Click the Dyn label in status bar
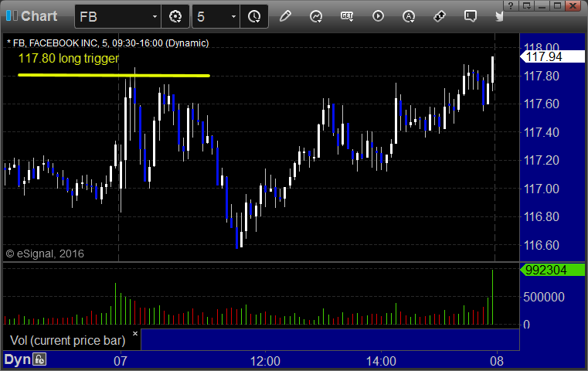 (17, 359)
